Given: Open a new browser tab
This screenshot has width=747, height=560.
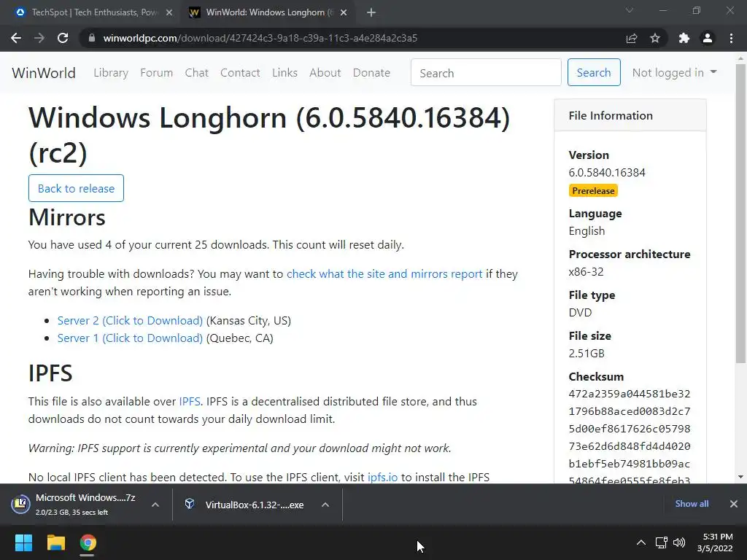Looking at the screenshot, I should point(371,12).
